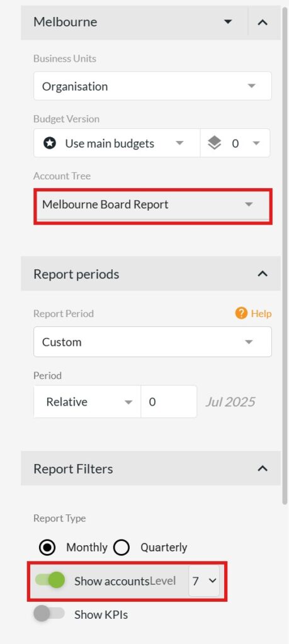Click the period offset number field

click(x=169, y=402)
